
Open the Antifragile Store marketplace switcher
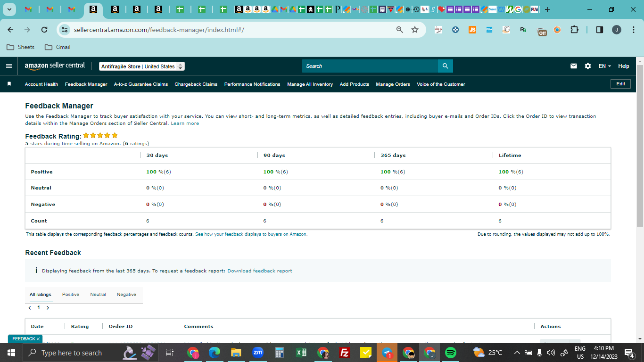[142, 66]
